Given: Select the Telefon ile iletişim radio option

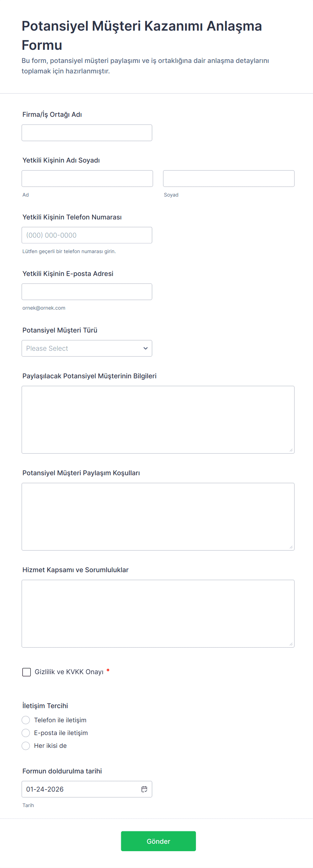Looking at the screenshot, I should click(x=26, y=720).
